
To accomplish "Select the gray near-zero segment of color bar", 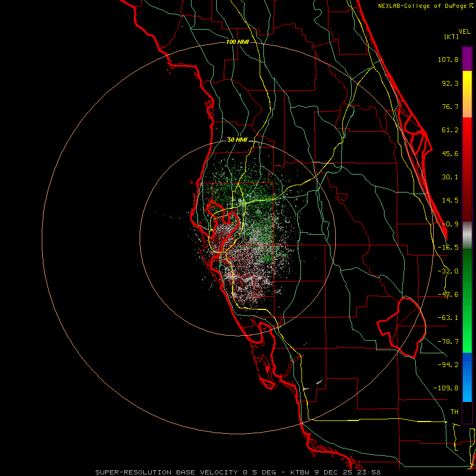I will [467, 235].
